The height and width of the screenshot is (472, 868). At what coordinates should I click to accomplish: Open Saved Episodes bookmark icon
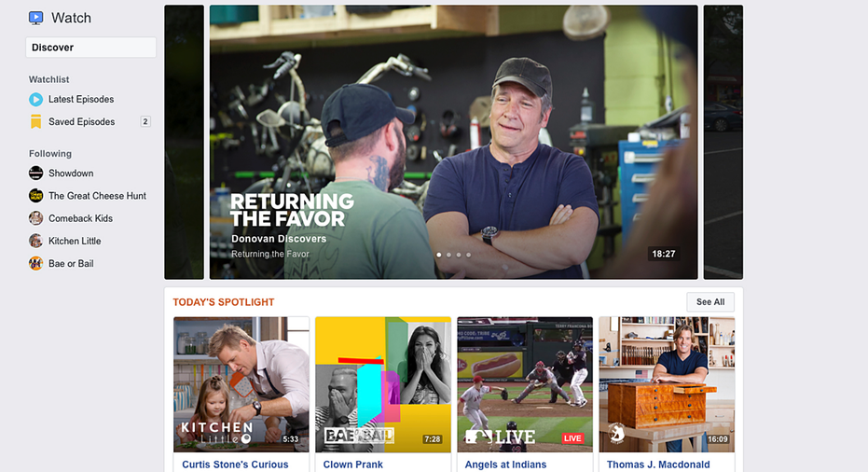[x=36, y=121]
